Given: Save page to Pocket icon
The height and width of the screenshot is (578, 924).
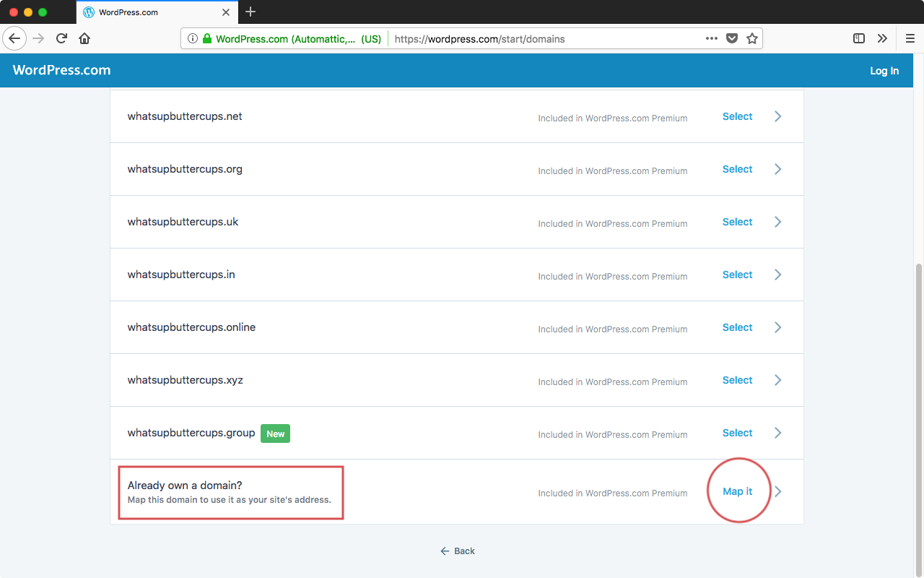Looking at the screenshot, I should (x=732, y=38).
